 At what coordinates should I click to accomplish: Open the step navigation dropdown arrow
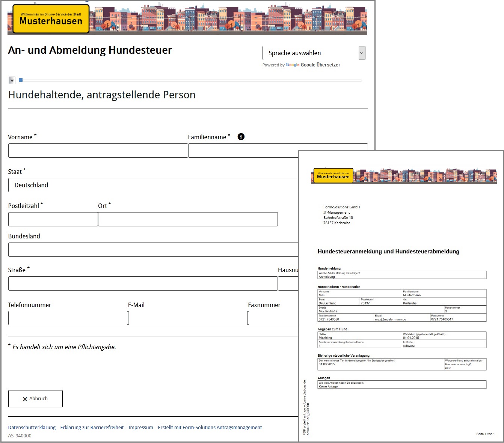tap(12, 80)
